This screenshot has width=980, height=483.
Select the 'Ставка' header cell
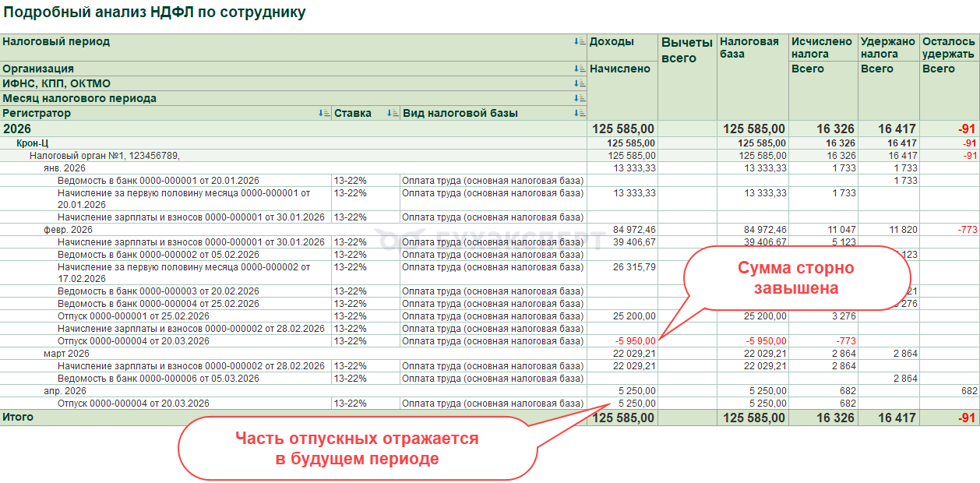point(366,113)
